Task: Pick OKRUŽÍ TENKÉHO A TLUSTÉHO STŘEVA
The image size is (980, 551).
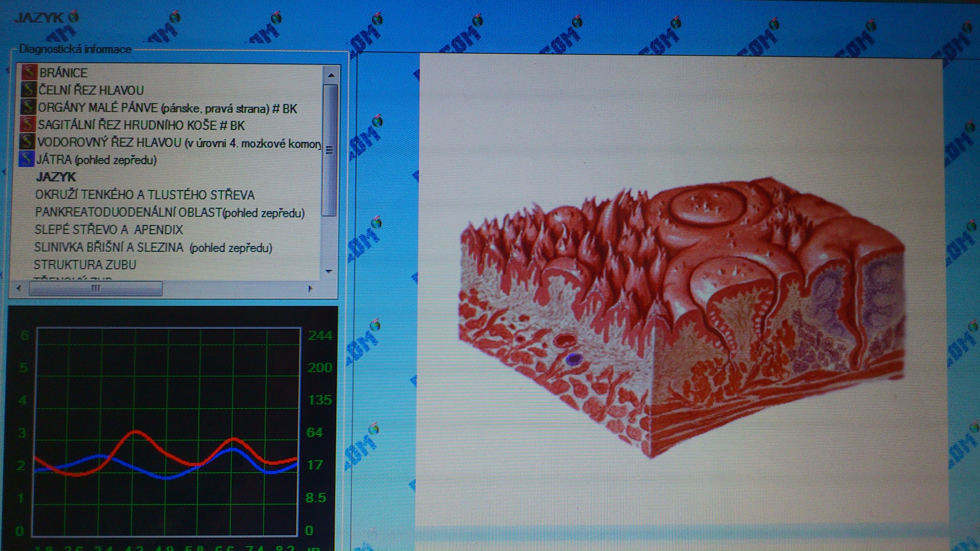Action: [x=144, y=195]
